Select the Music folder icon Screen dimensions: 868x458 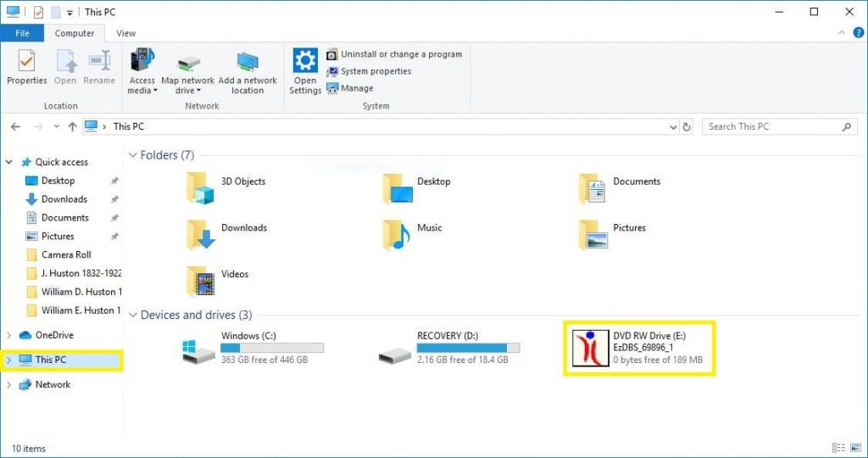[x=397, y=235]
